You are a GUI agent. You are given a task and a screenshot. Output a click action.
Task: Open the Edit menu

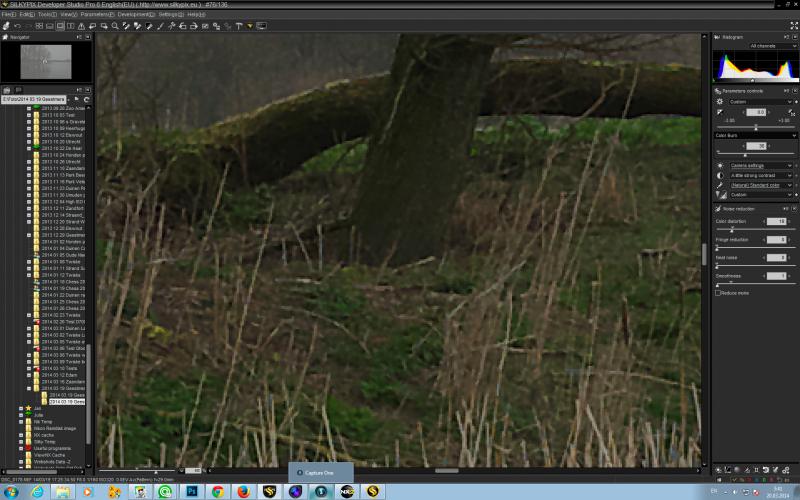coord(27,15)
